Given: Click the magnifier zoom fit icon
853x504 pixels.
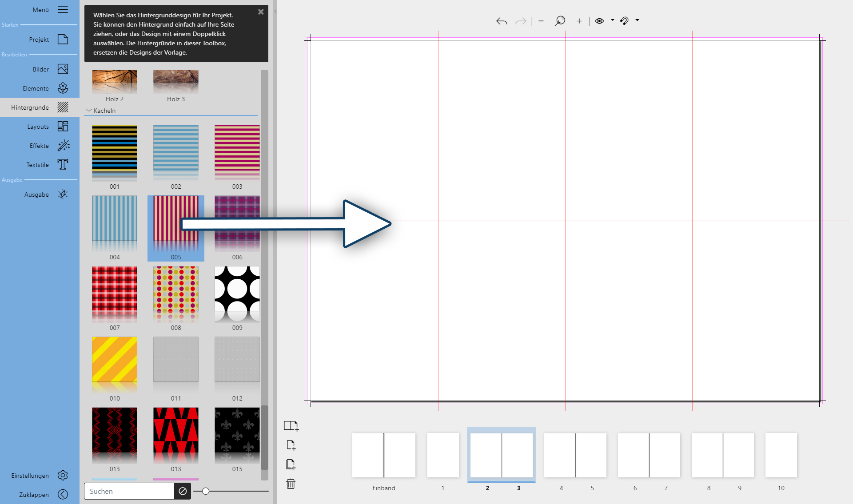Looking at the screenshot, I should [x=560, y=21].
